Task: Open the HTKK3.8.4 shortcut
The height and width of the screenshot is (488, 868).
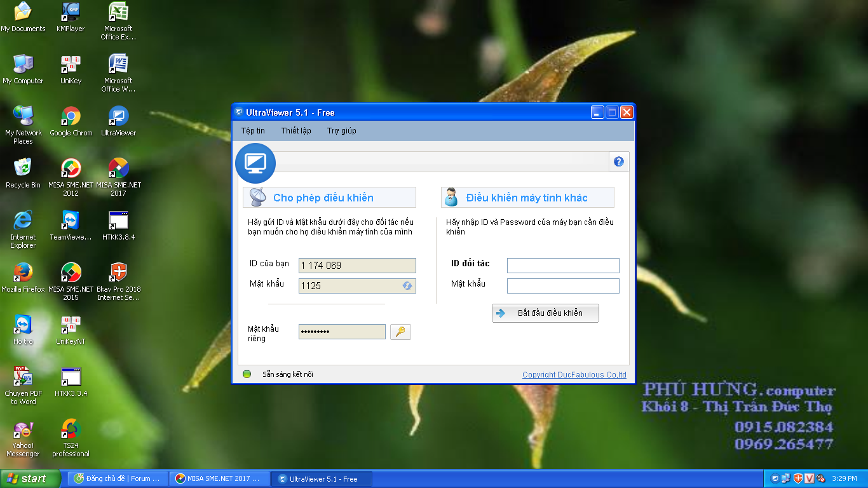Action: 118,226
